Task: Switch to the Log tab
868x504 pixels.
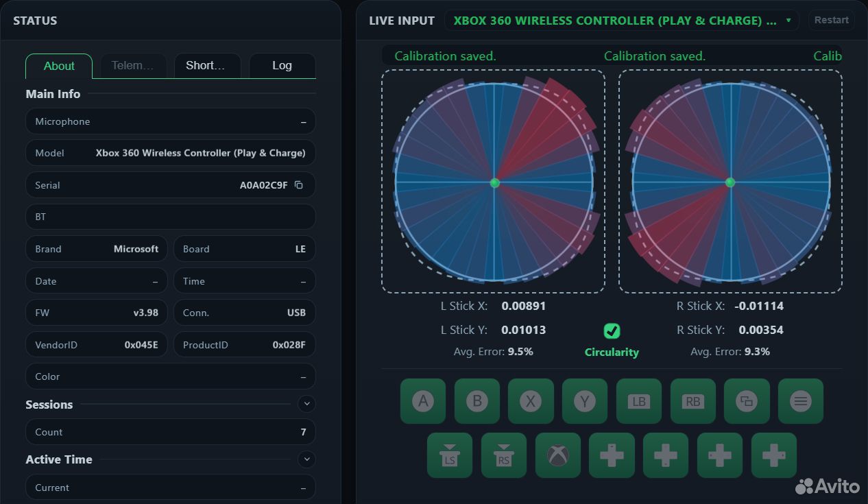Action: pyautogui.click(x=282, y=66)
